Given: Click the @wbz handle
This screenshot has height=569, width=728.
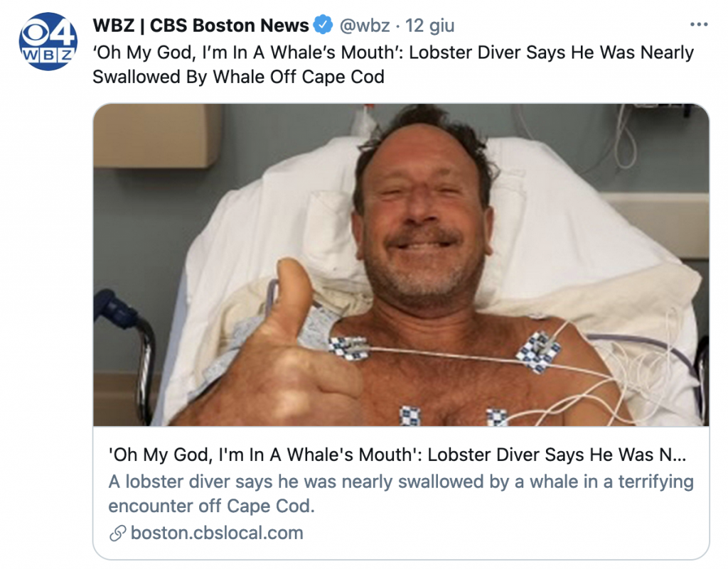Looking at the screenshot, I should tap(364, 26).
